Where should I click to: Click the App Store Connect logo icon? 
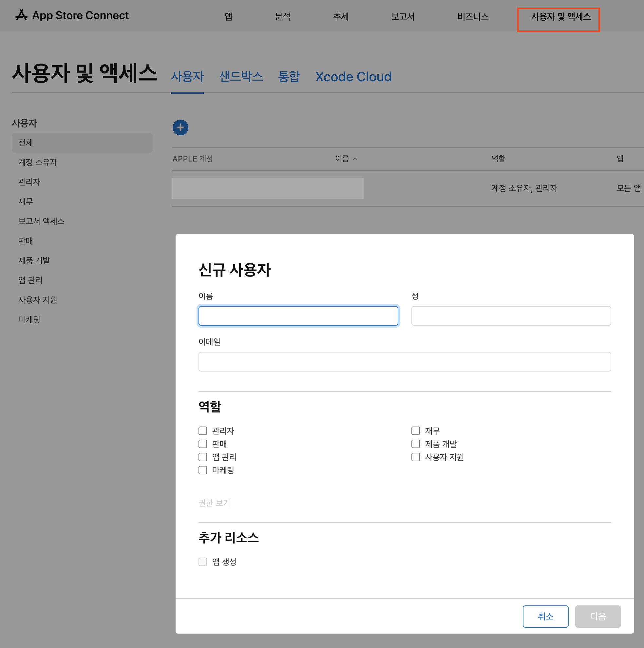tap(22, 15)
